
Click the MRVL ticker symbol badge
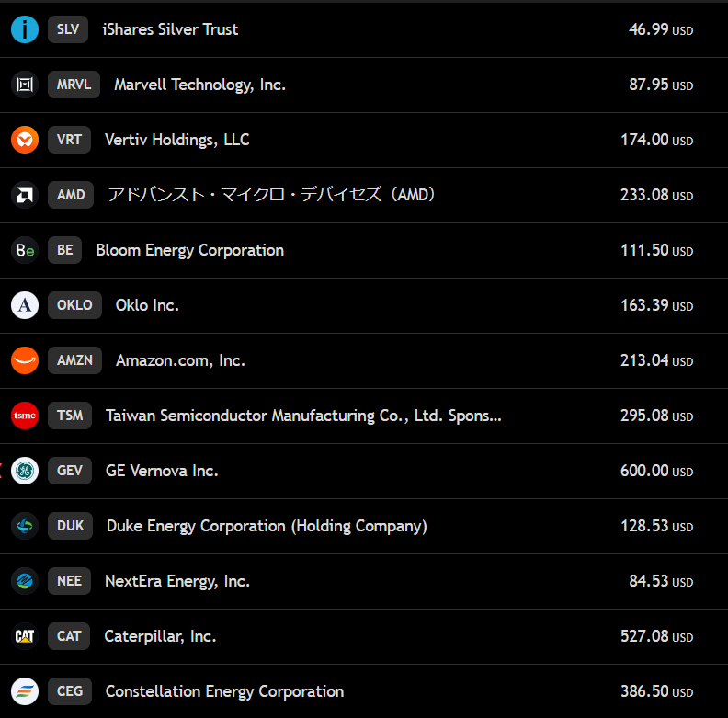click(74, 85)
